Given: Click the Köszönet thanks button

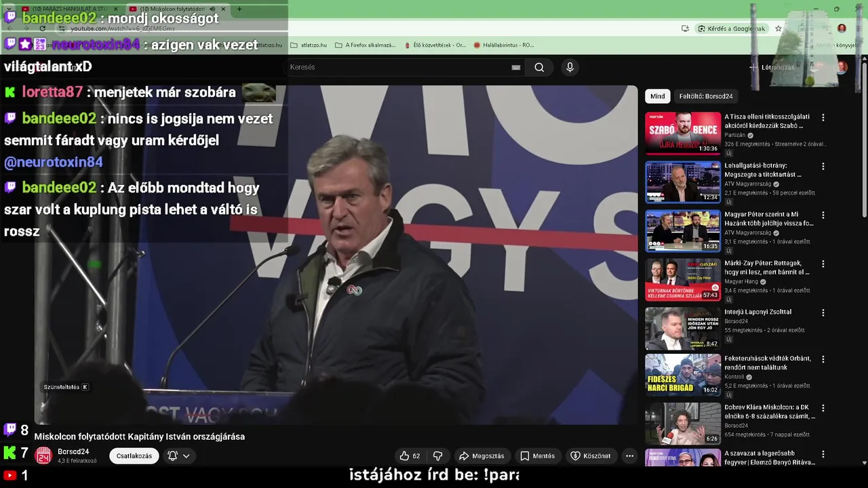Looking at the screenshot, I should click(x=591, y=456).
